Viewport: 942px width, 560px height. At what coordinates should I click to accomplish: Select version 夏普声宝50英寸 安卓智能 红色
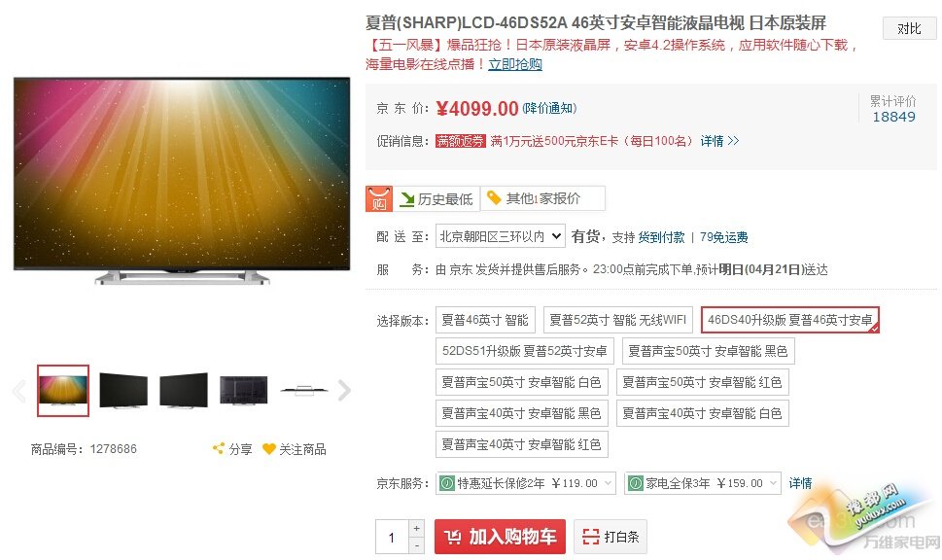click(702, 382)
